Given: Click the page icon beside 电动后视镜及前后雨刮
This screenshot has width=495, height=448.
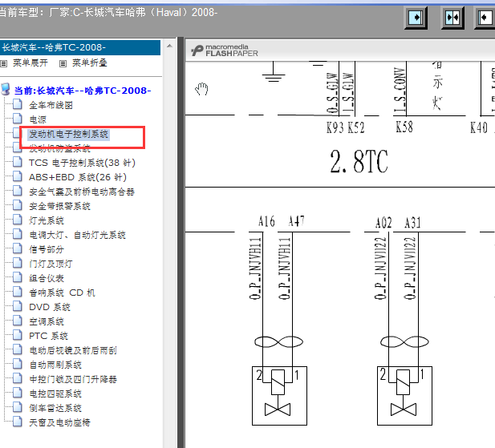Looking at the screenshot, I should pos(18,349).
